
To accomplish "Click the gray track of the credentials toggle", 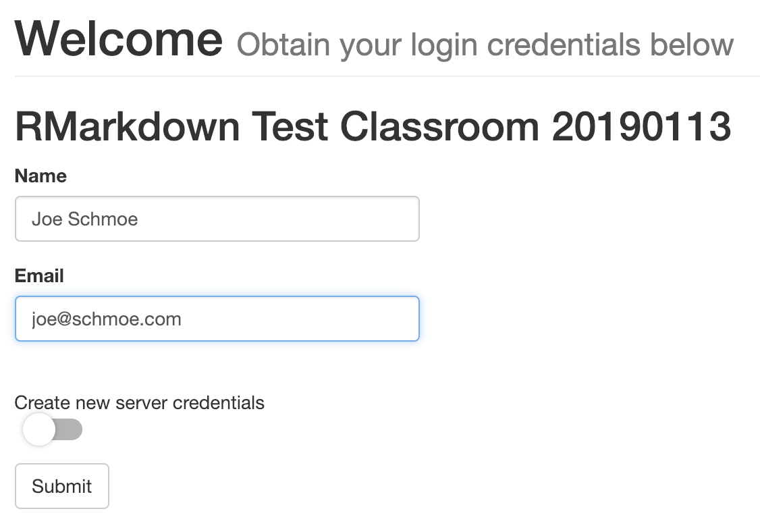I will click(x=70, y=429).
